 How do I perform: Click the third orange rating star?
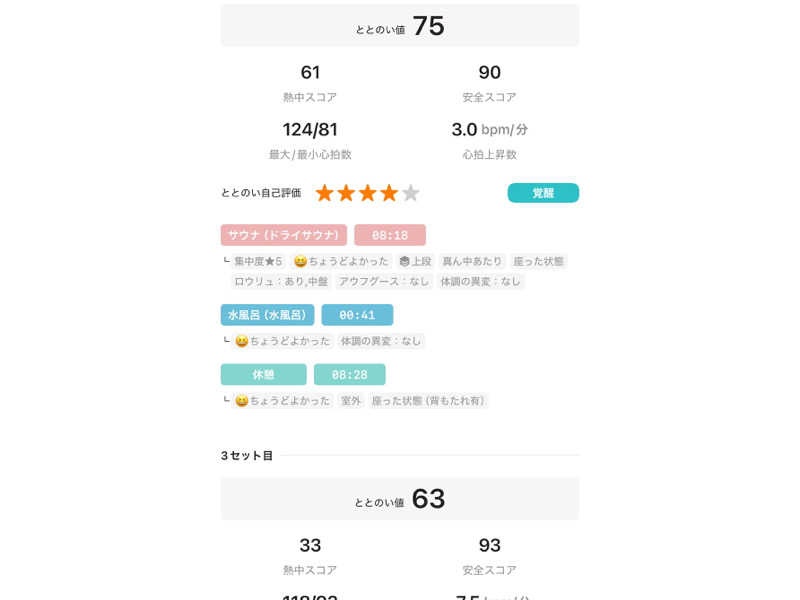[x=367, y=193]
